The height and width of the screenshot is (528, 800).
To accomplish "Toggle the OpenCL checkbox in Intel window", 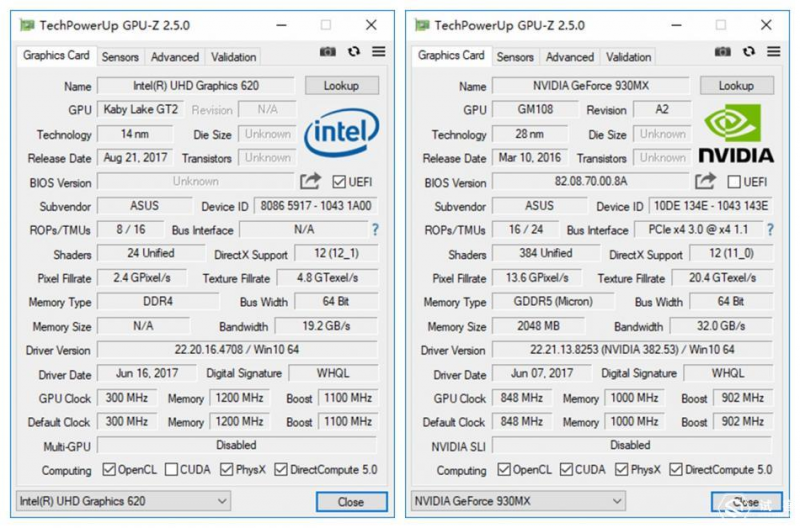I will click(109, 469).
